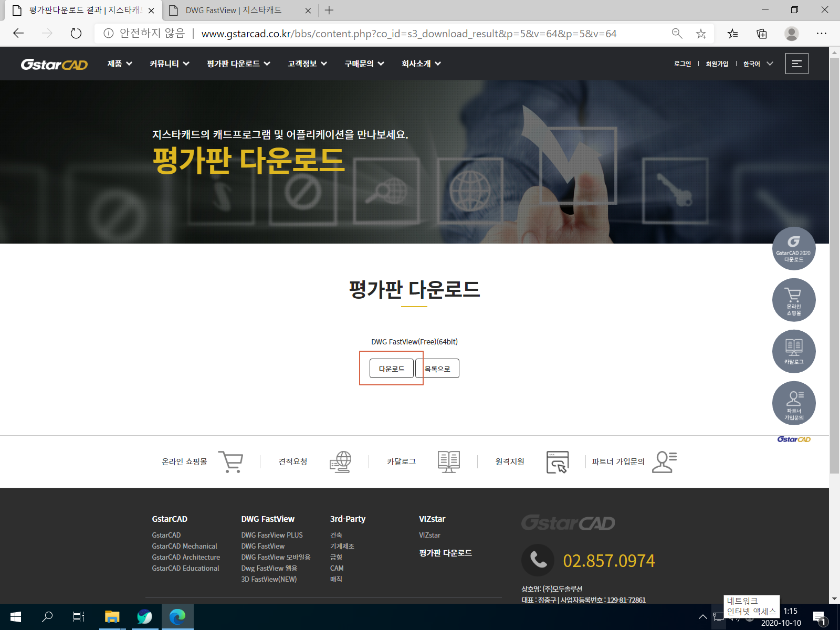Open Edge settings and more menu

(822, 34)
